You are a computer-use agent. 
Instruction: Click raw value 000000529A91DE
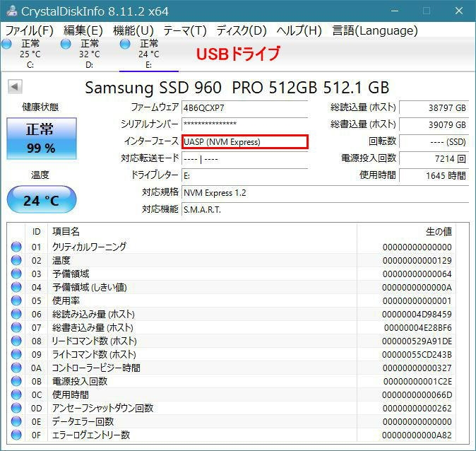point(417,341)
